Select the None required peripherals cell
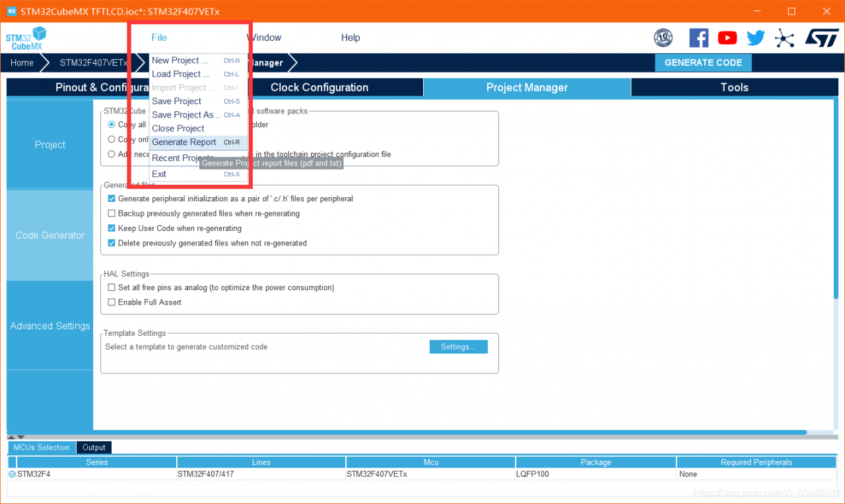Viewport: 845px width, 504px height. [757, 474]
